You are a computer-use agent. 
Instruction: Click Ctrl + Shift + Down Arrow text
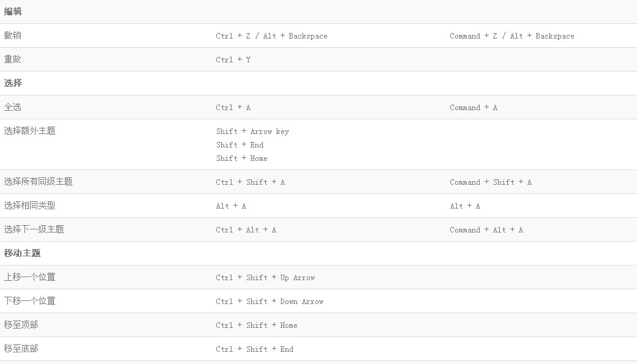[269, 302]
